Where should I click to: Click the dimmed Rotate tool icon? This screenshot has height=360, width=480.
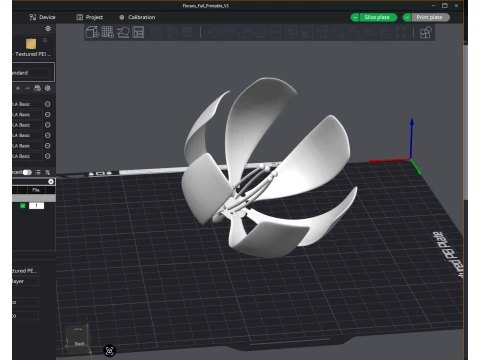click(x=229, y=32)
